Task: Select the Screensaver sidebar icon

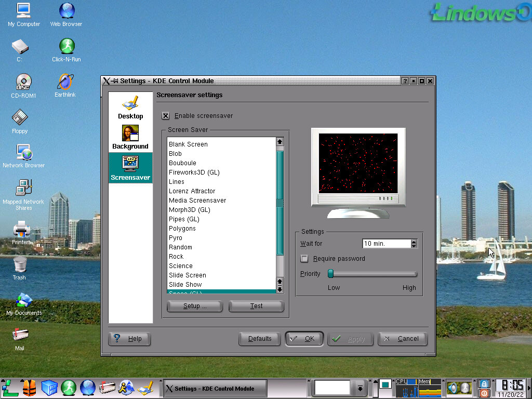Action: (x=130, y=168)
